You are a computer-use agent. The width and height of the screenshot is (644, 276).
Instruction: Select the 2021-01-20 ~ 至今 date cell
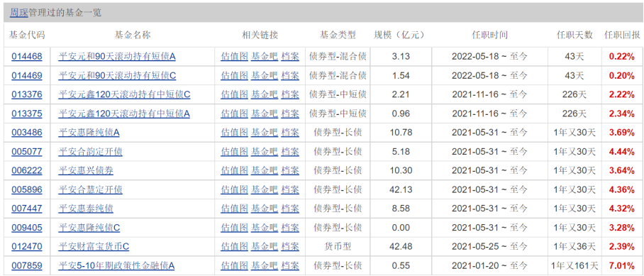pyautogui.click(x=489, y=266)
